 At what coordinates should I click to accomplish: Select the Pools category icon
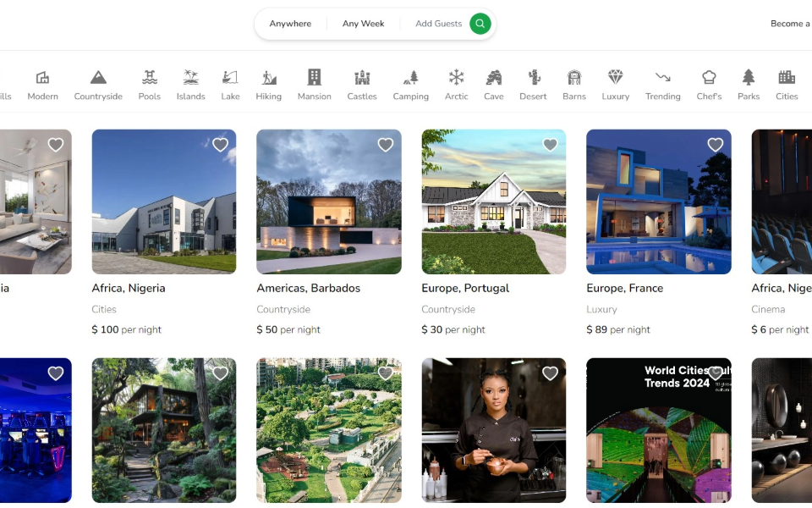click(150, 84)
